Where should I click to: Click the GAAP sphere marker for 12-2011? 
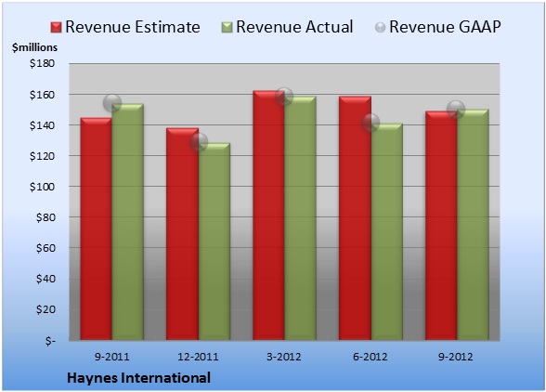(x=199, y=142)
